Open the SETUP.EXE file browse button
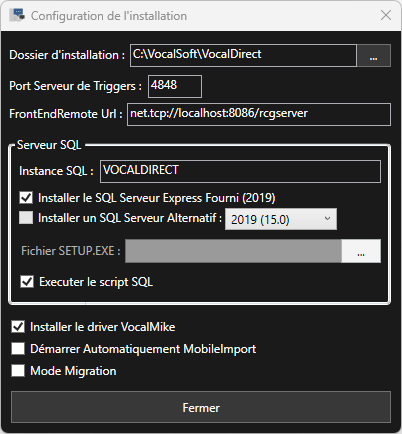This screenshot has height=434, width=402. [x=361, y=251]
